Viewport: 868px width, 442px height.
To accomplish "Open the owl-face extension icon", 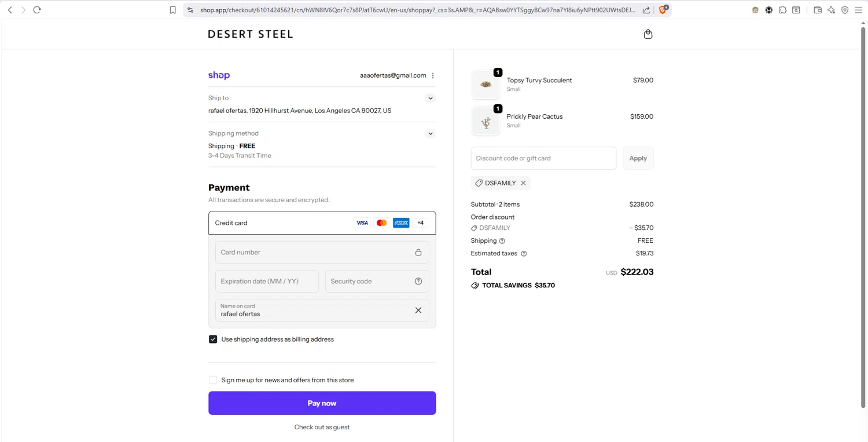I will (x=755, y=10).
